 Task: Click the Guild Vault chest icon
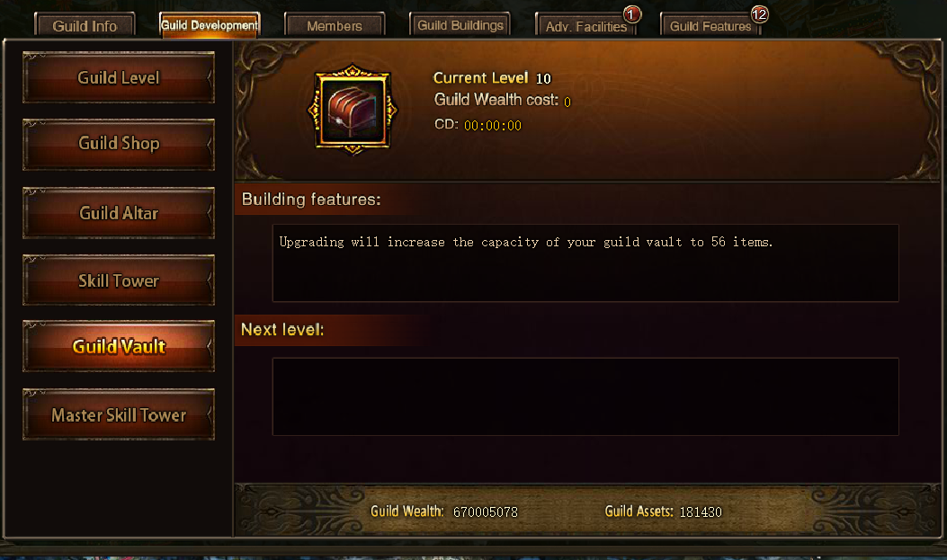point(353,110)
